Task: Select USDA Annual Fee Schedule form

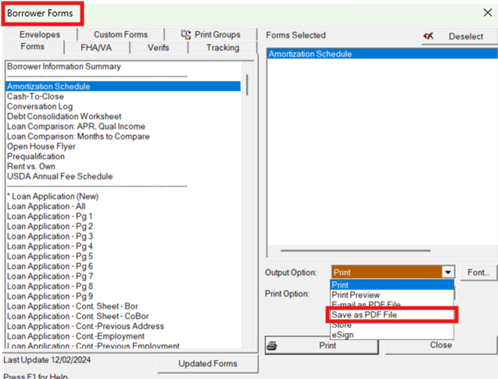Action: pos(123,176)
